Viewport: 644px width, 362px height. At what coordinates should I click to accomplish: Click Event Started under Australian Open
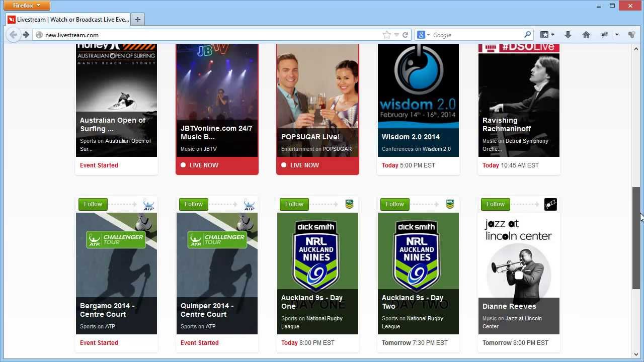[99, 165]
